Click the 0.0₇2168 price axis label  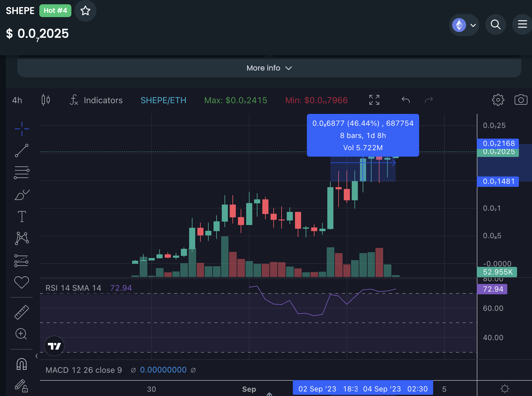498,143
